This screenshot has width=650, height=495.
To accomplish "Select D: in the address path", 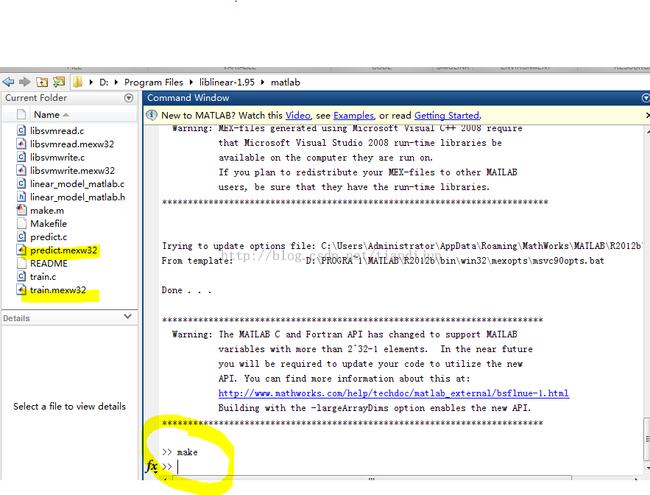I will [104, 82].
